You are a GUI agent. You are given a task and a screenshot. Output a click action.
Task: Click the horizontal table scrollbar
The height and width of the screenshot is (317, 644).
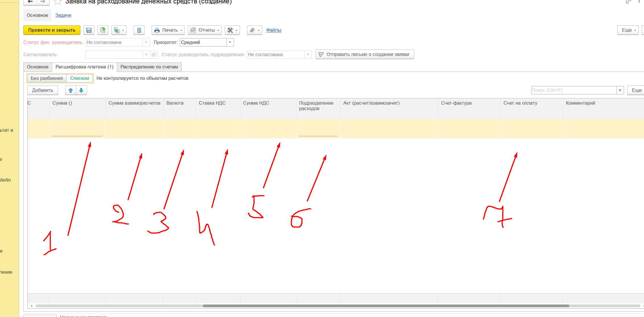pyautogui.click(x=386, y=306)
